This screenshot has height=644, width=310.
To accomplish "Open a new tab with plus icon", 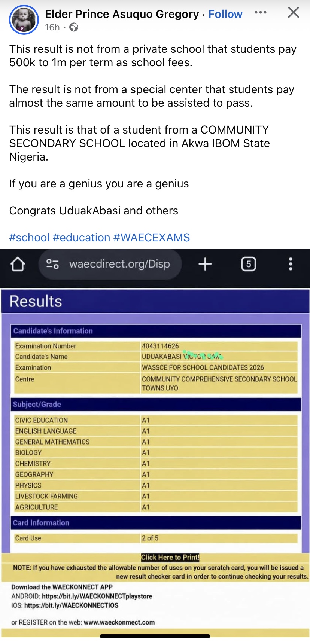I will pos(205,264).
